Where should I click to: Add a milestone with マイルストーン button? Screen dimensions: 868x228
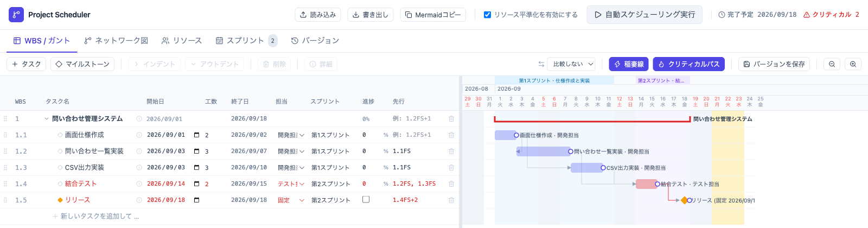82,64
